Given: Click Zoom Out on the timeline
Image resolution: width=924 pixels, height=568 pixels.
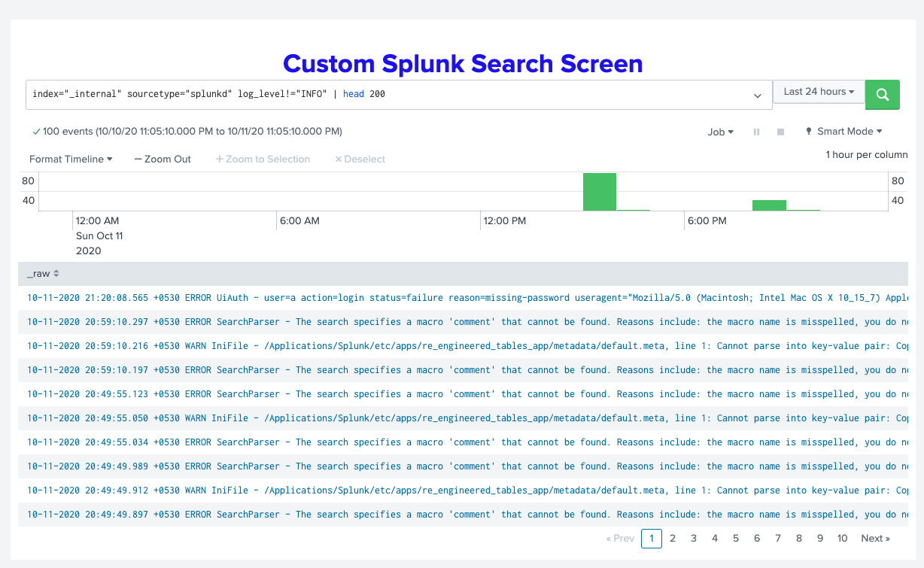Looking at the screenshot, I should 163,159.
